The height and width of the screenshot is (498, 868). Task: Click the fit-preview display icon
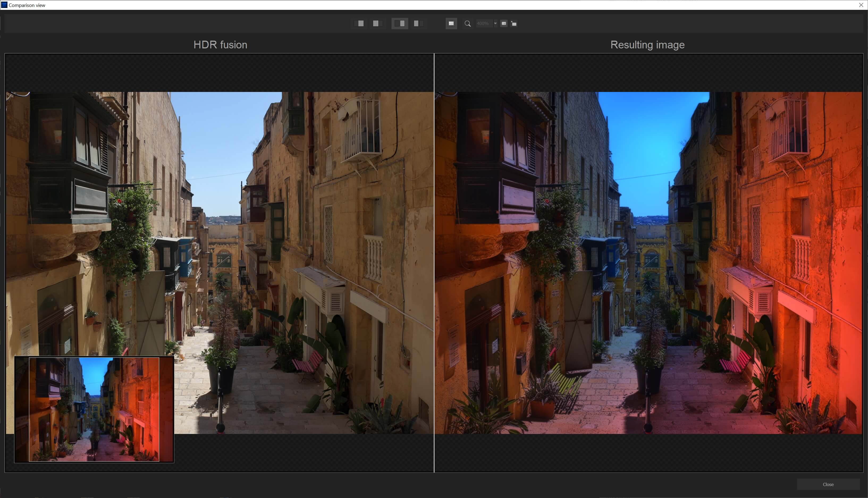[451, 23]
